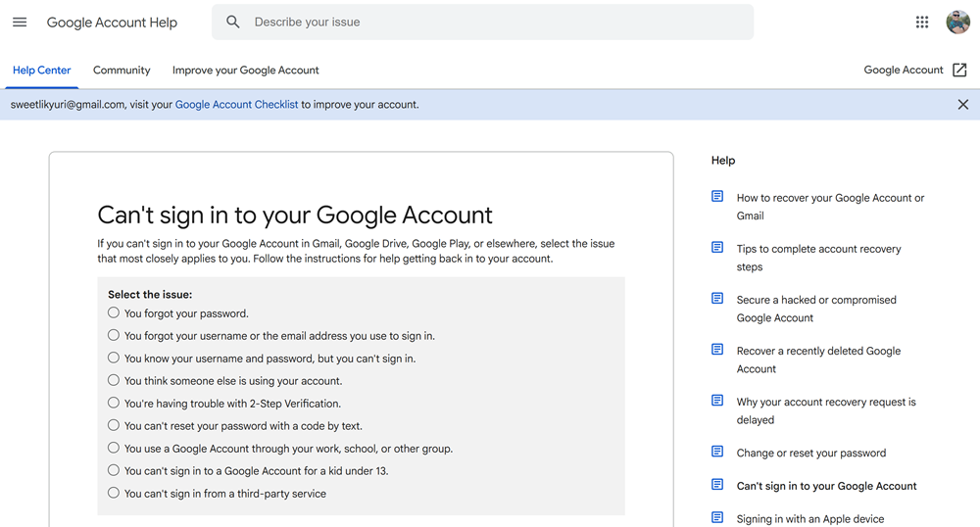Open 'Recover a recently deleted Google Account'
The width and height of the screenshot is (980, 527).
pos(818,359)
